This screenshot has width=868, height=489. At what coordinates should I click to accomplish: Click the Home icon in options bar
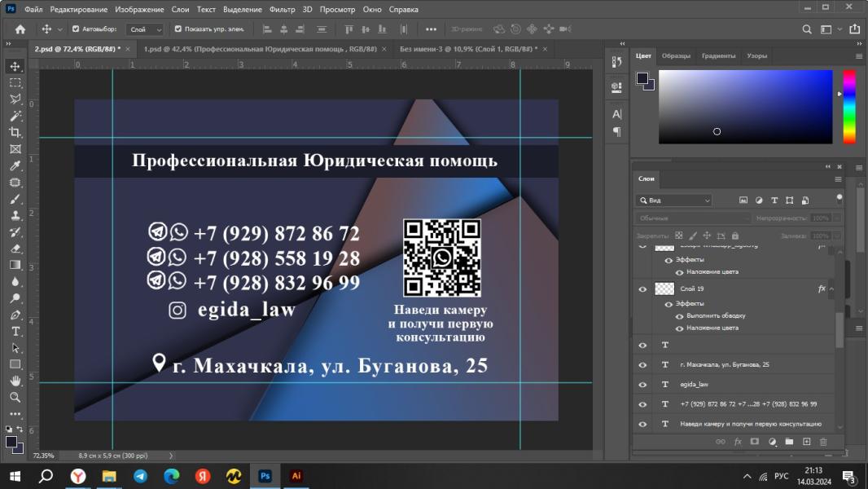(x=20, y=29)
